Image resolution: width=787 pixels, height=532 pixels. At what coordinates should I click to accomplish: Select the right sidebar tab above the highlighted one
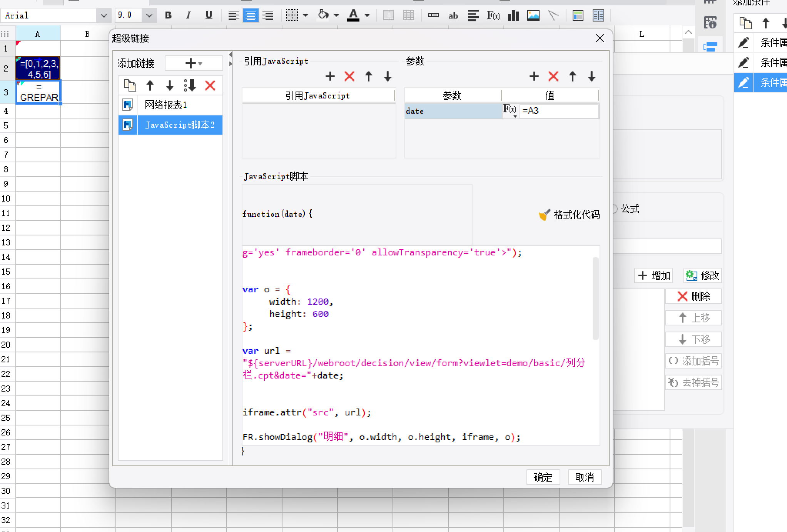pyautogui.click(x=710, y=23)
